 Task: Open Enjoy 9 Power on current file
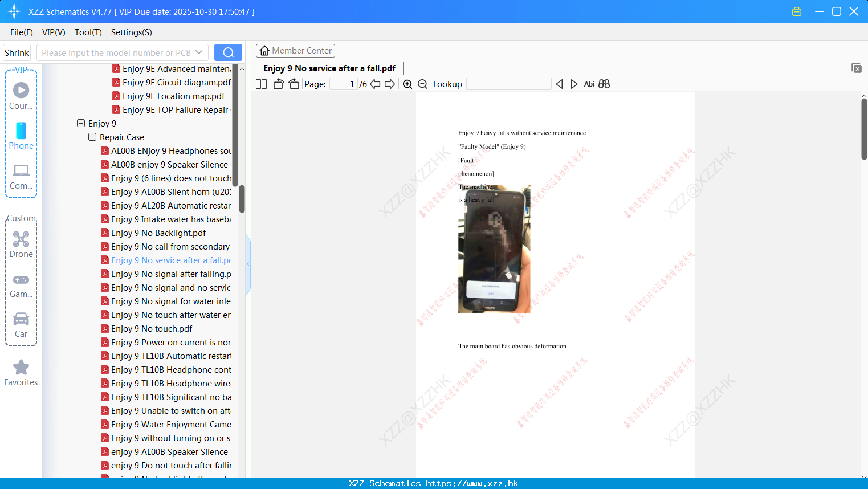166,343
